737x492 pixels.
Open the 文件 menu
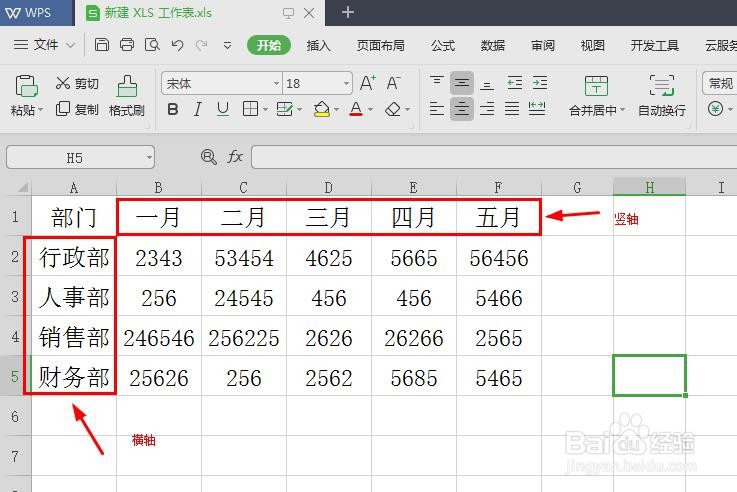[x=44, y=45]
